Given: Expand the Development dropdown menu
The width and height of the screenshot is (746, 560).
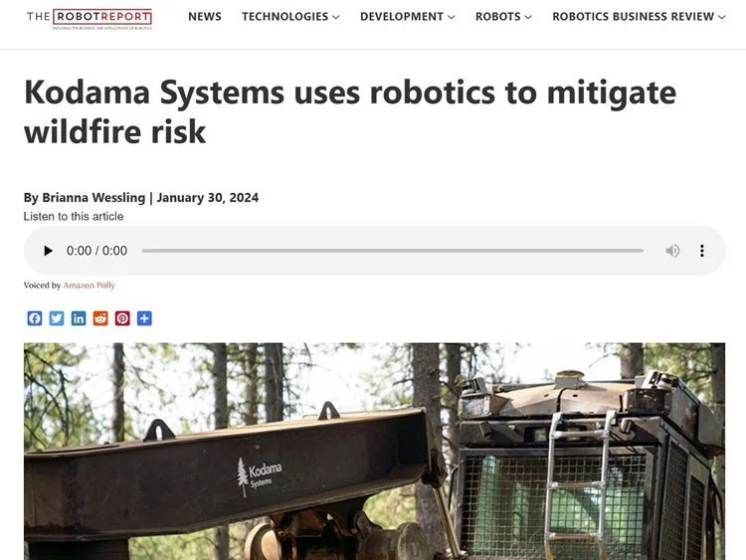Looking at the screenshot, I should pos(408,17).
